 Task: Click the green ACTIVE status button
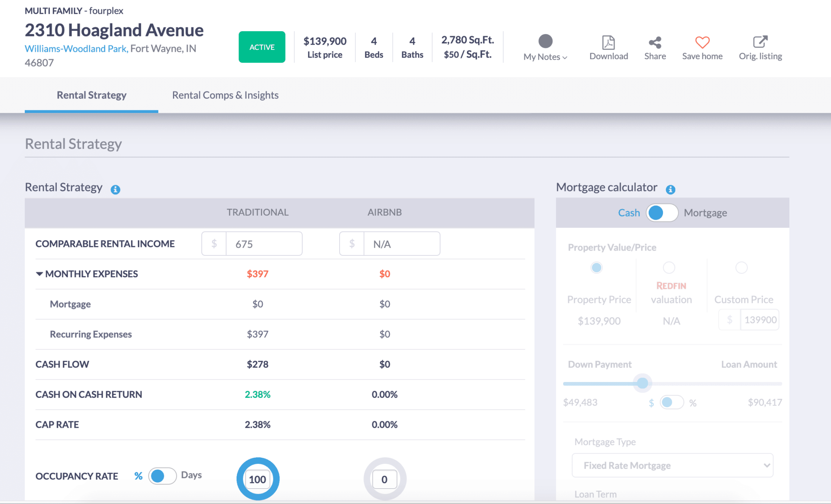(262, 47)
